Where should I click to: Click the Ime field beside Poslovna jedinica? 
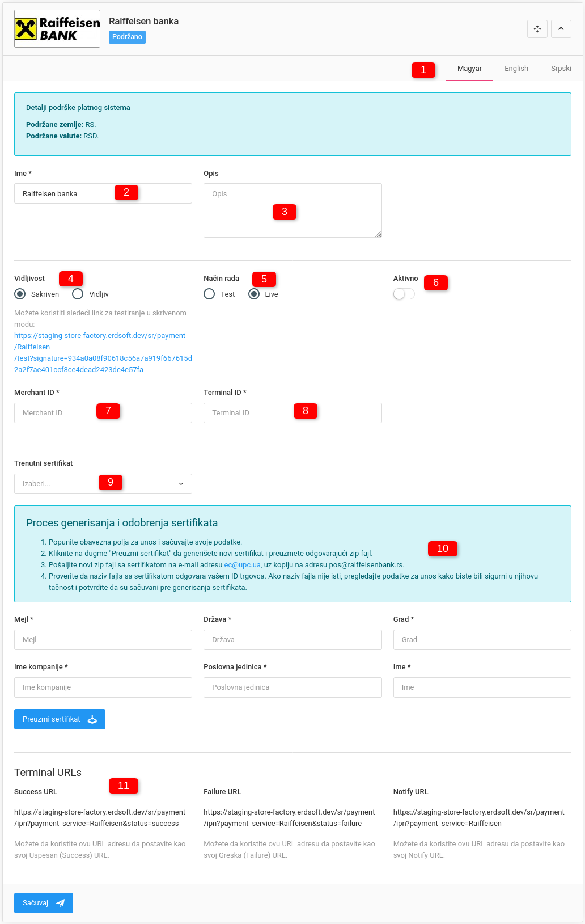pos(482,687)
